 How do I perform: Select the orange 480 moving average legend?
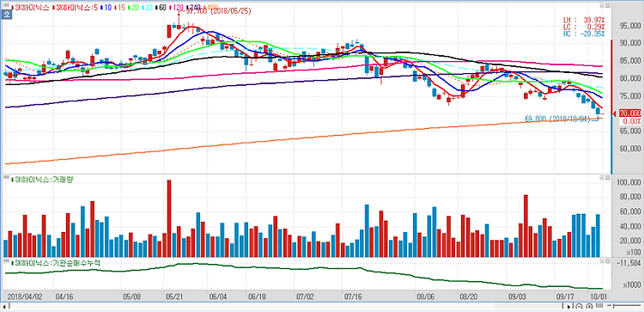tap(210, 8)
